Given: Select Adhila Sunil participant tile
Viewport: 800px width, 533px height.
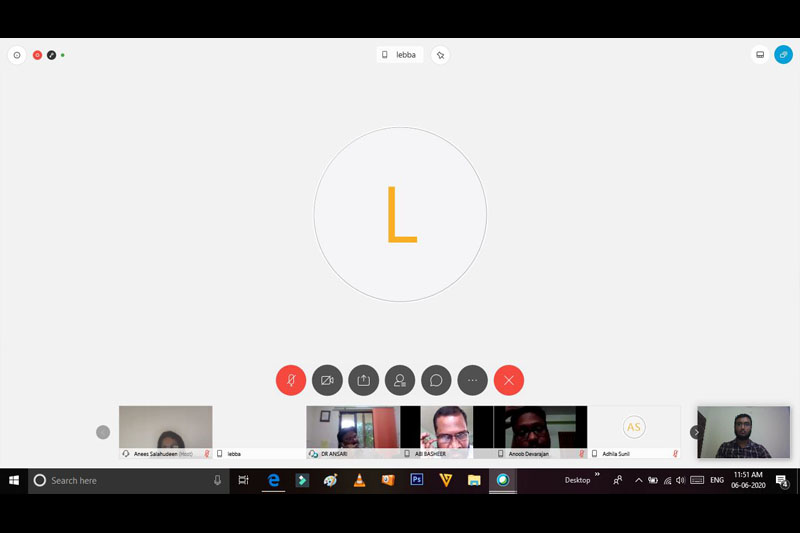Looking at the screenshot, I should coord(633,428).
